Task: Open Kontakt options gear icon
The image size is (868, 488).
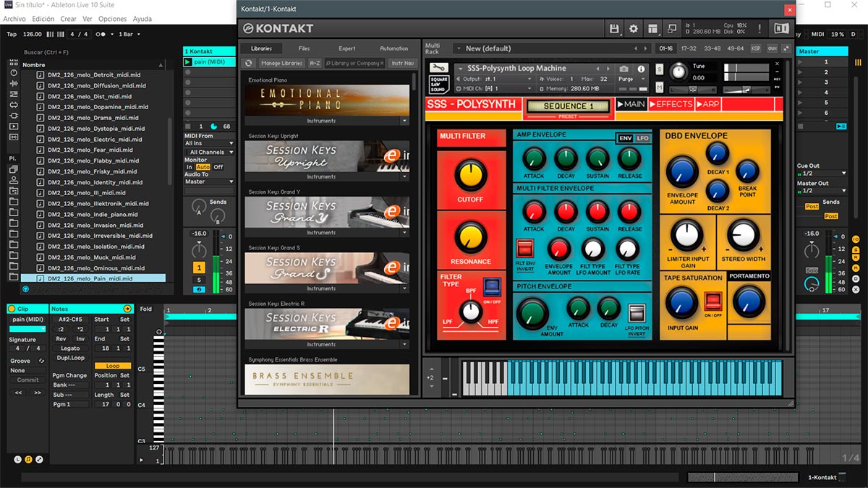Action: click(634, 28)
